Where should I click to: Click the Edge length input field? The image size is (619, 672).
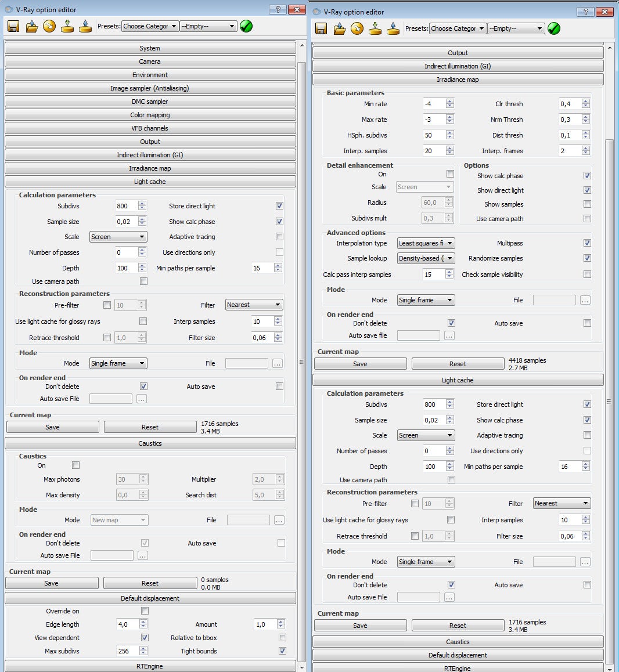coord(127,624)
